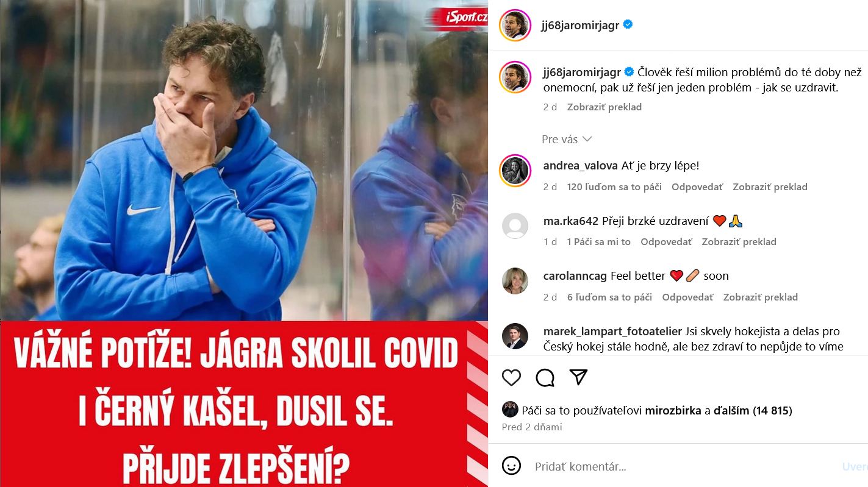
Task: Expand the 'Pre vás' comment sorting dropdown
Action: 567,140
